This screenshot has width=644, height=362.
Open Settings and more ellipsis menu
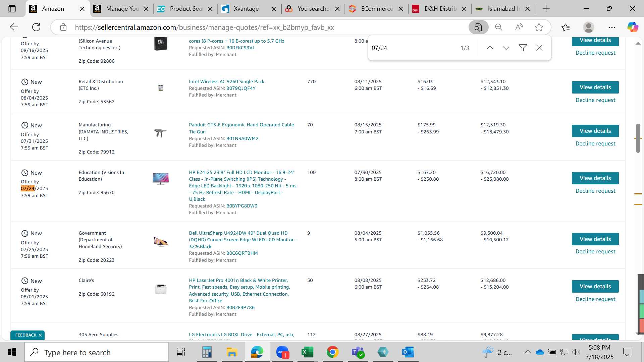click(612, 27)
